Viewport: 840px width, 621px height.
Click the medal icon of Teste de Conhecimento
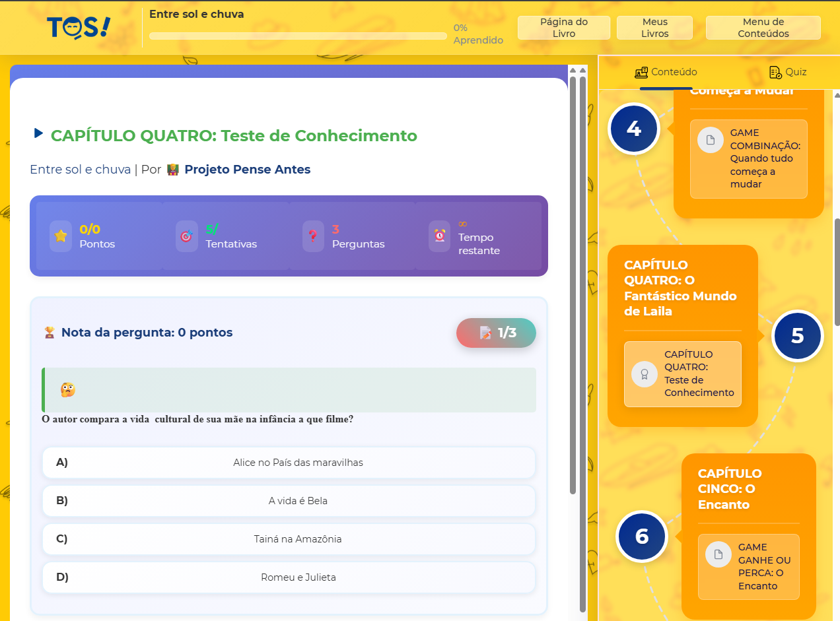point(645,374)
